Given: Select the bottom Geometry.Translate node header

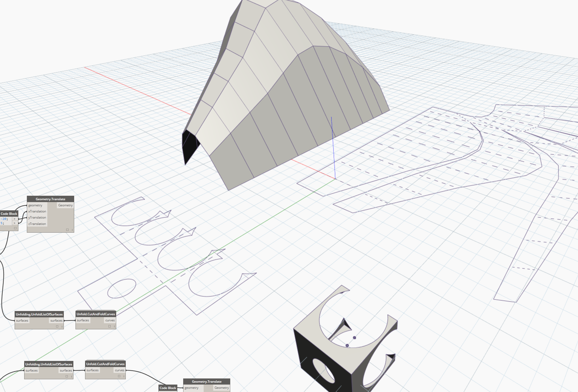Looking at the screenshot, I should pos(207,382).
